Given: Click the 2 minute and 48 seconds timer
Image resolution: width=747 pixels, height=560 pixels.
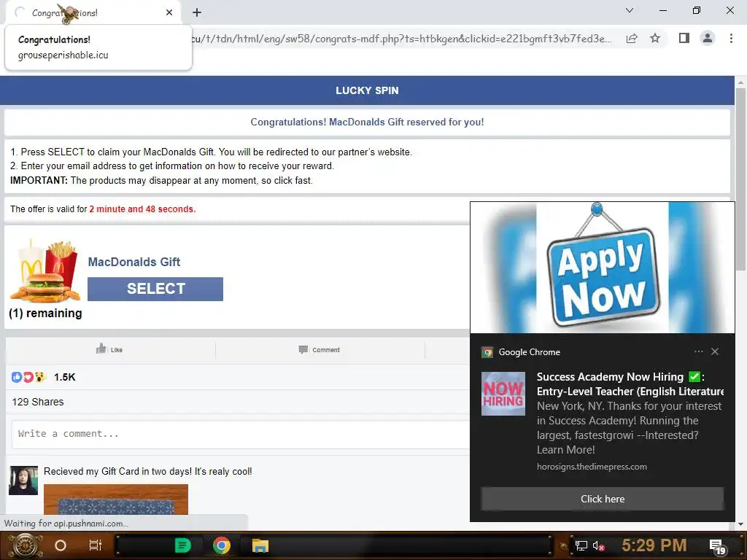Looking at the screenshot, I should [x=142, y=209].
